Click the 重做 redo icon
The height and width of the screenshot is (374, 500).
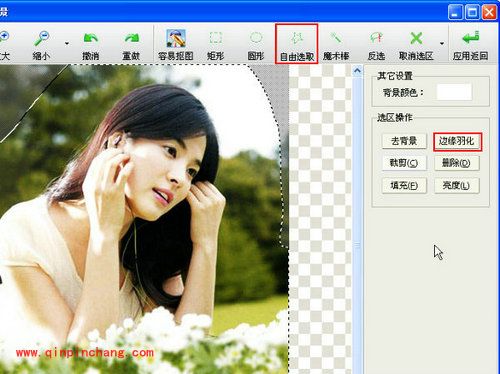131,45
